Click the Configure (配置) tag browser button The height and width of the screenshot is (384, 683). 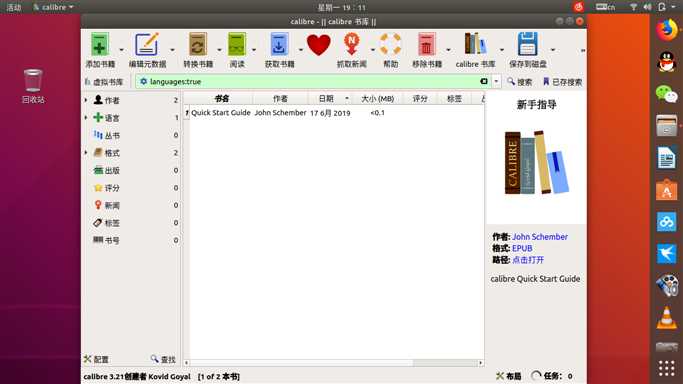click(x=97, y=359)
